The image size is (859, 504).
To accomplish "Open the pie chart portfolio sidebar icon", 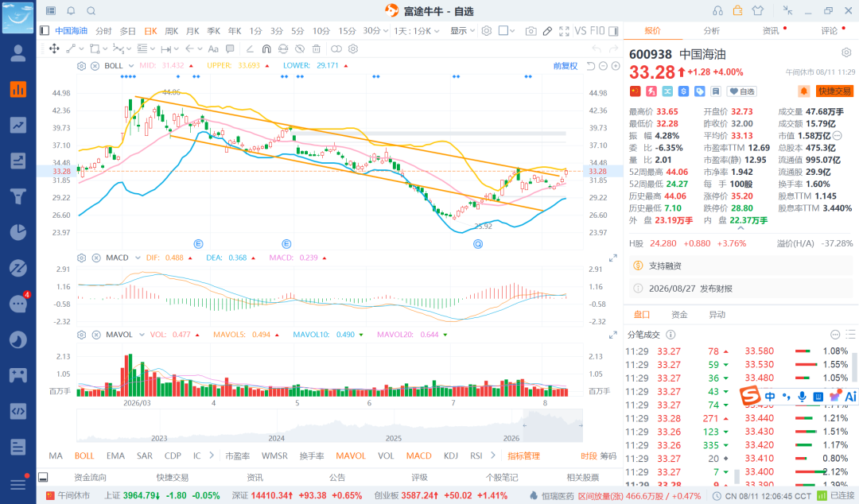I will tap(18, 232).
